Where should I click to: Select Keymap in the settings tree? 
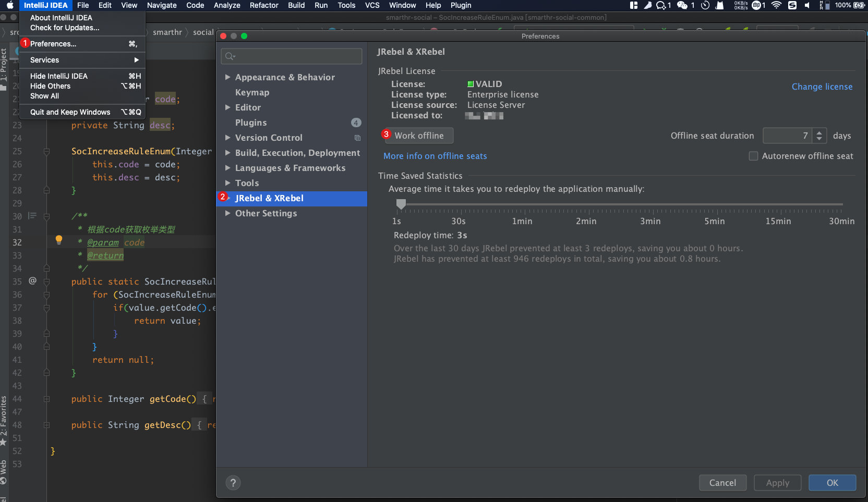[x=252, y=92]
